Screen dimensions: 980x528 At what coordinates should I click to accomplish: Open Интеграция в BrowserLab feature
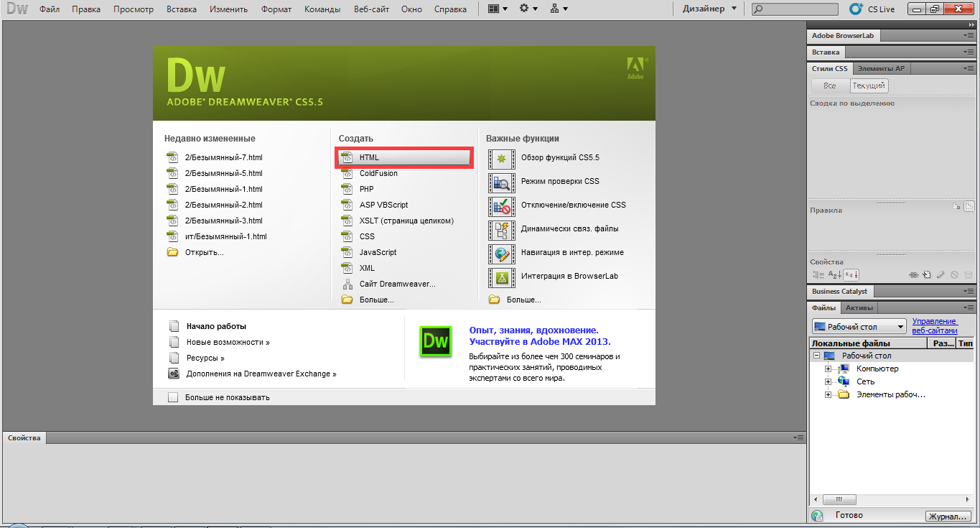click(554, 276)
